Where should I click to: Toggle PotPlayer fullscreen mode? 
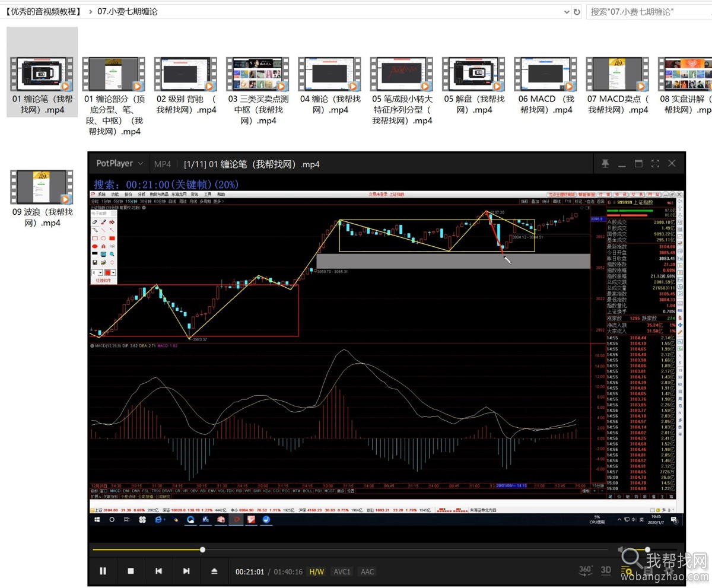point(655,164)
